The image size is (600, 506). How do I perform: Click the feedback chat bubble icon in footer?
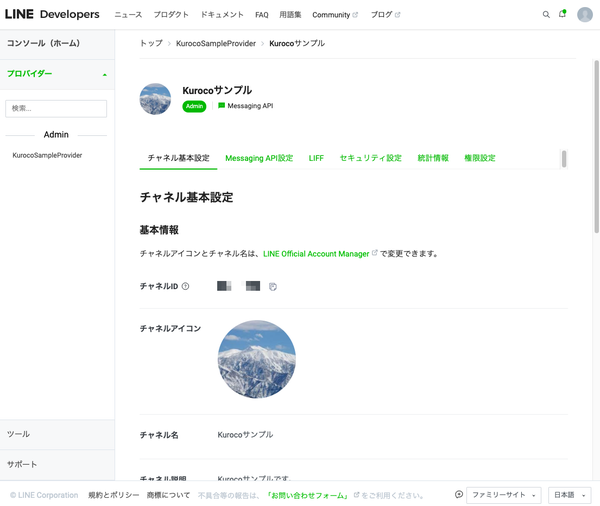click(x=459, y=495)
